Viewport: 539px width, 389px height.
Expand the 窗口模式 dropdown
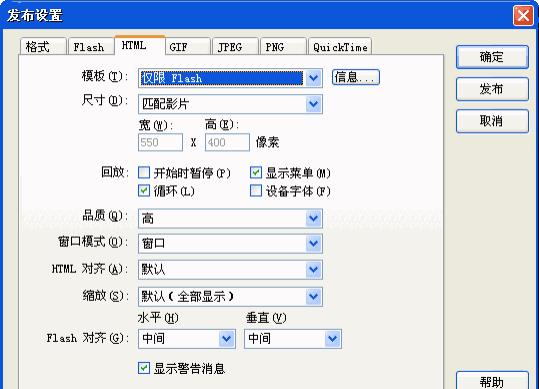[230, 244]
